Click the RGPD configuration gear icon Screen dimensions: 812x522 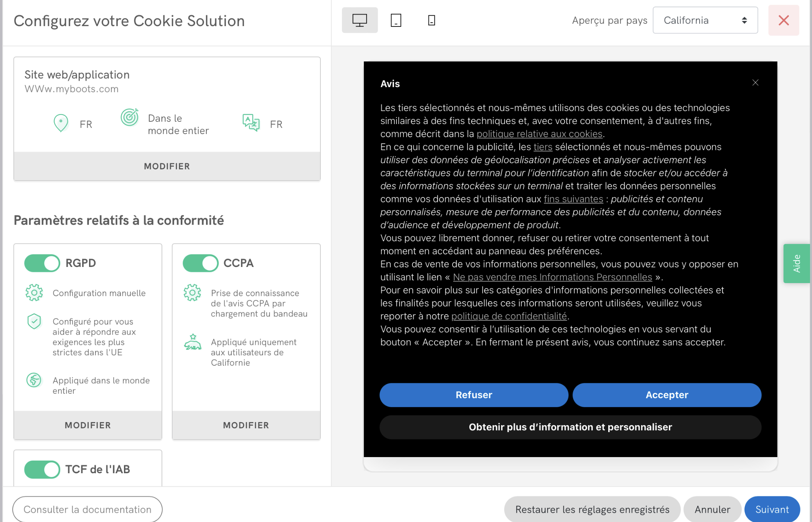pyautogui.click(x=34, y=293)
